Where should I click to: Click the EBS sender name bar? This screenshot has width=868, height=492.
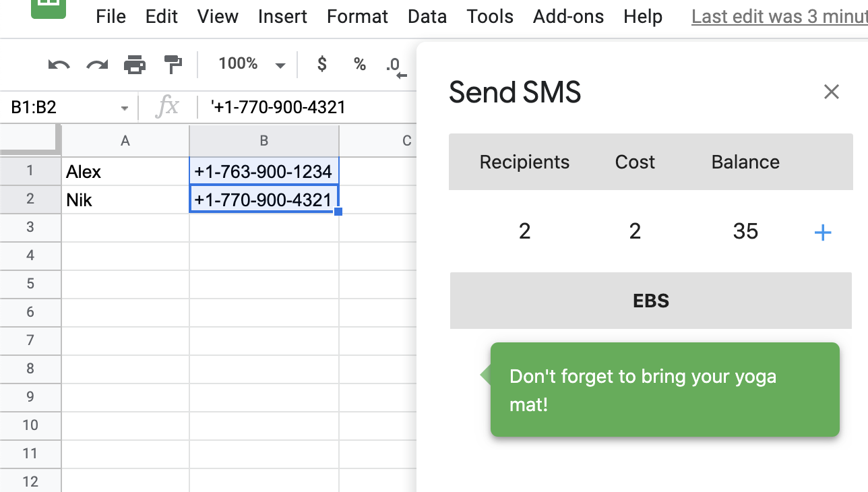(650, 301)
